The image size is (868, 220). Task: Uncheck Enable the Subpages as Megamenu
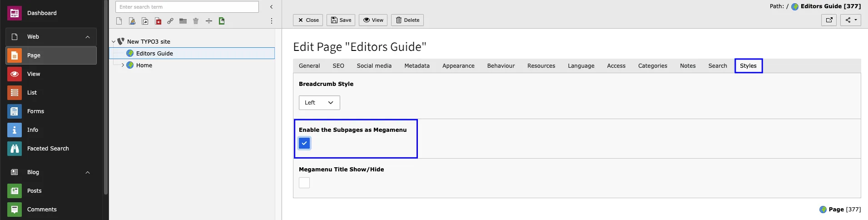pos(304,143)
